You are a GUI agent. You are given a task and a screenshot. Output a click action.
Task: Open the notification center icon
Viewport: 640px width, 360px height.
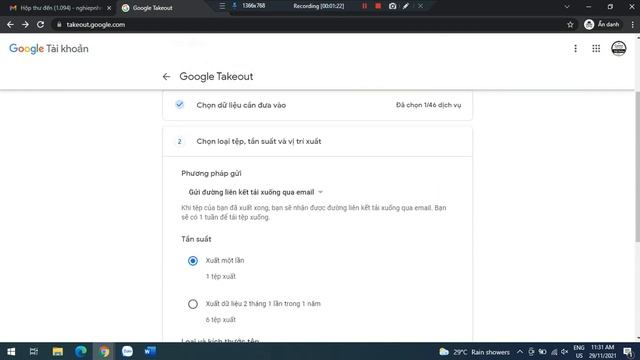628,352
